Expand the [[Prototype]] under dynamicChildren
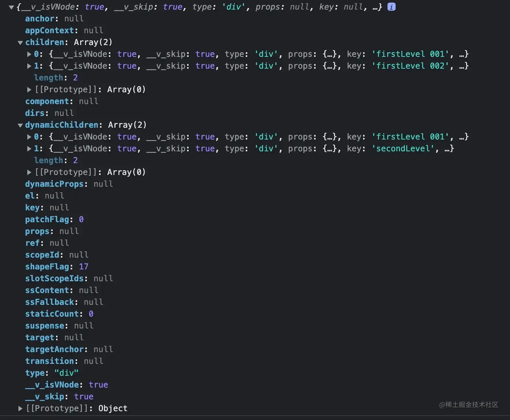 click(x=29, y=172)
